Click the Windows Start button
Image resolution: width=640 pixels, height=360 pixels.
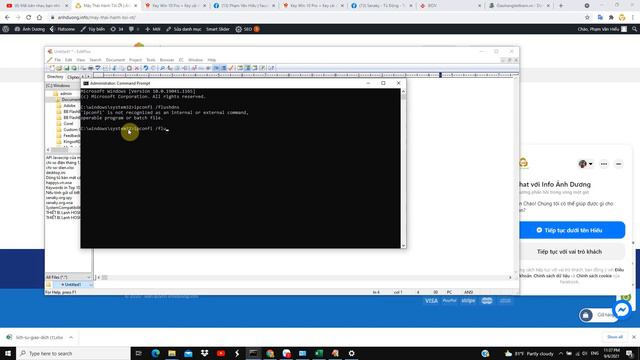pyautogui.click(x=8, y=353)
